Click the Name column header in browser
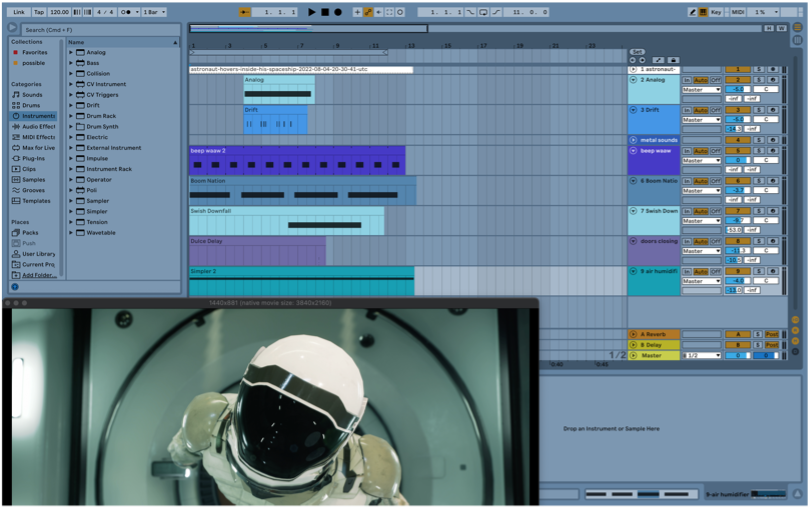 coord(123,42)
